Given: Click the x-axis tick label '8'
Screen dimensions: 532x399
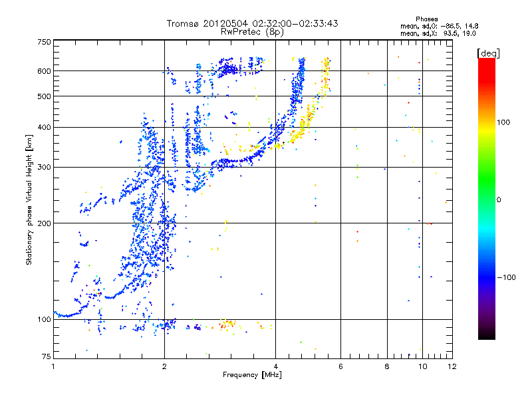Looking at the screenshot, I should click(x=387, y=366).
